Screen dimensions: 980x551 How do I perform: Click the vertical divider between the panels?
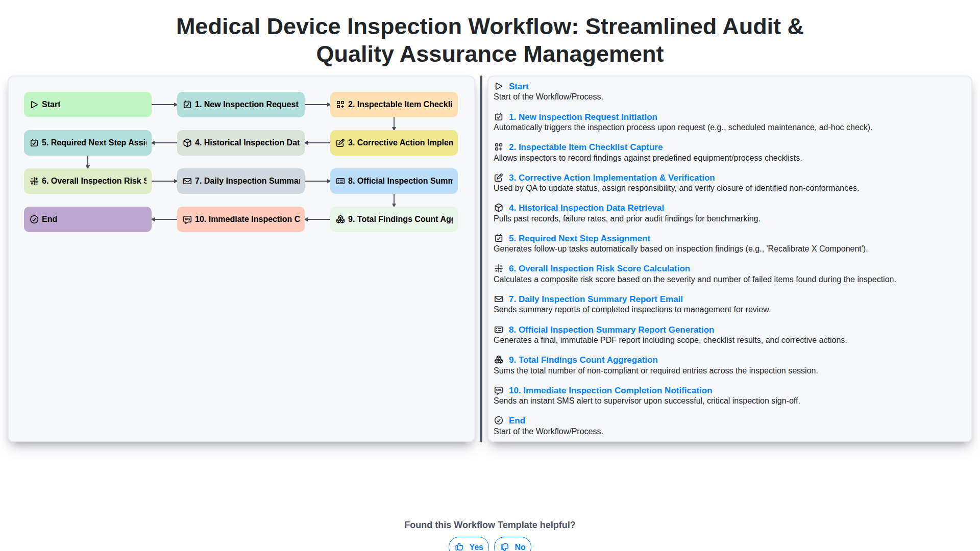point(481,259)
